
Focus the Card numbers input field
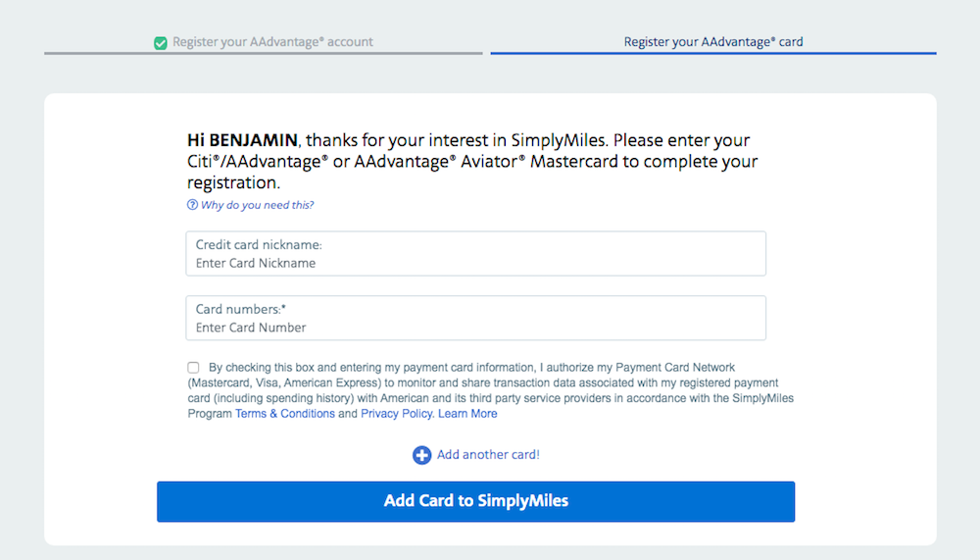tap(475, 318)
